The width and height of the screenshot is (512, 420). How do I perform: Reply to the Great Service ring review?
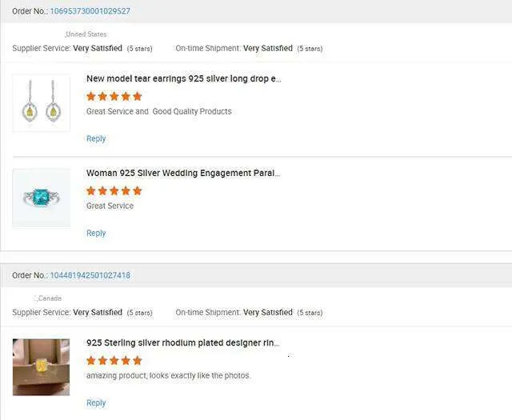click(96, 233)
